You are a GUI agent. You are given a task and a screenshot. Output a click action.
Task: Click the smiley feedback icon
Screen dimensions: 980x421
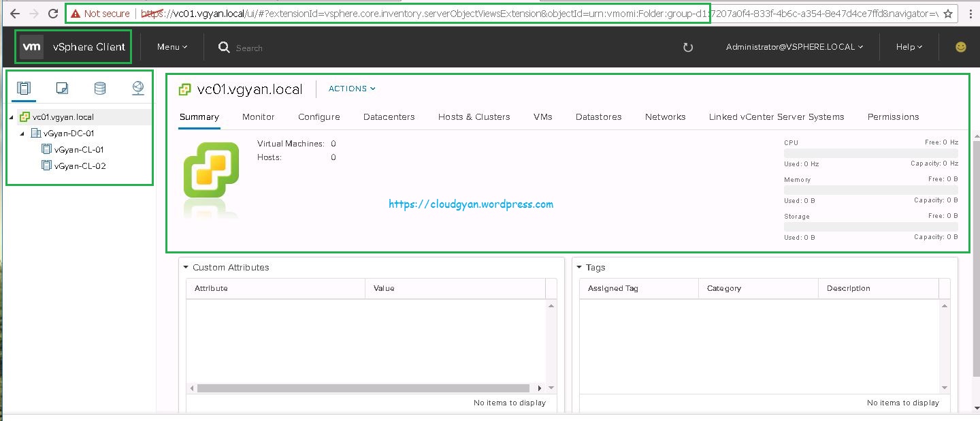pyautogui.click(x=961, y=47)
